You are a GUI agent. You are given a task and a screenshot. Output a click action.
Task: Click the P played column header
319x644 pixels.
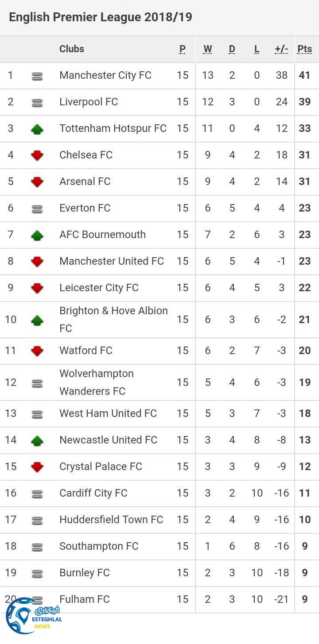(x=183, y=49)
